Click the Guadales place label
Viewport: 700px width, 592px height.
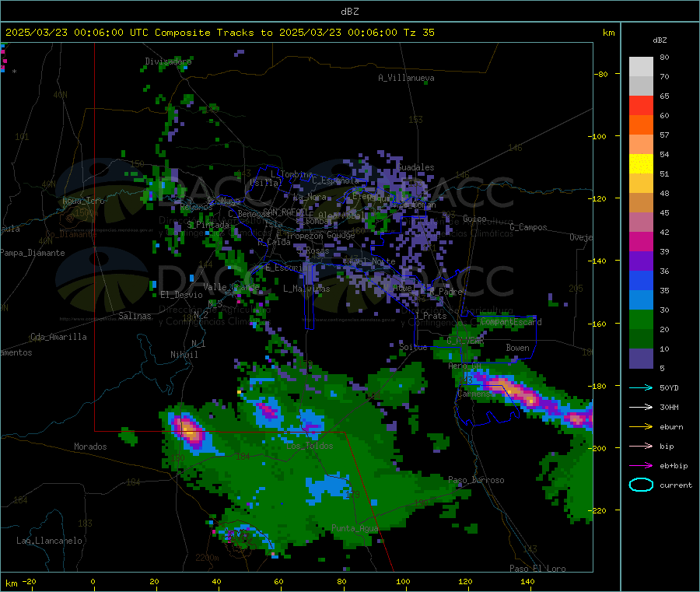[415, 167]
